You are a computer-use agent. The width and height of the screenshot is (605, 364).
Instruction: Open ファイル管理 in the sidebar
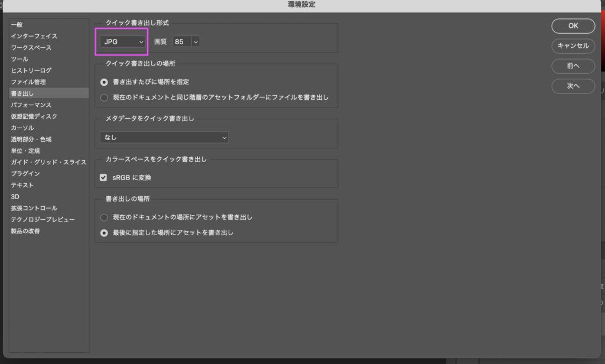28,82
